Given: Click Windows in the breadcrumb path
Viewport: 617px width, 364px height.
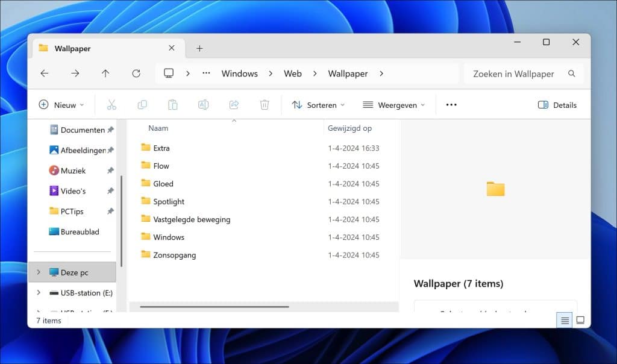Looking at the screenshot, I should 239,73.
